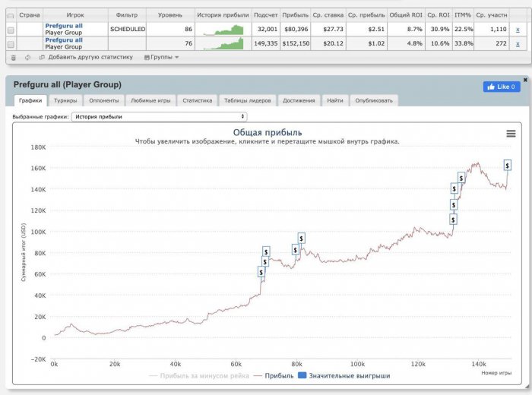Open the Опубликовать tab
The image size is (532, 395).
(374, 100)
